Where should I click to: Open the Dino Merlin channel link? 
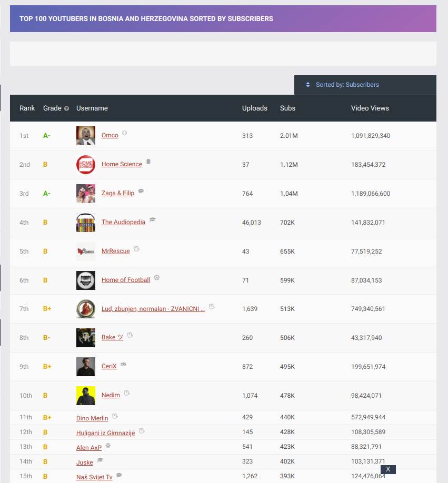[x=92, y=418]
